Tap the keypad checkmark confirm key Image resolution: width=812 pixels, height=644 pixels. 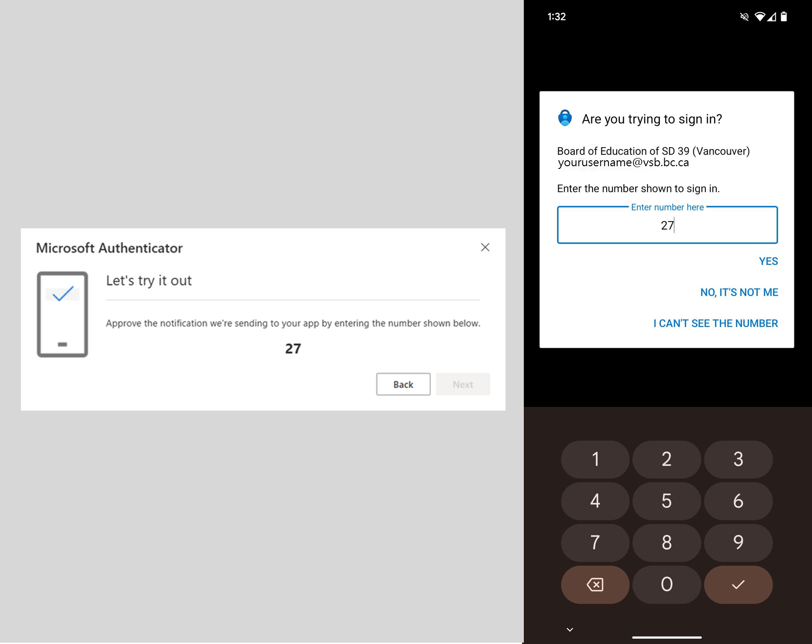(x=738, y=584)
